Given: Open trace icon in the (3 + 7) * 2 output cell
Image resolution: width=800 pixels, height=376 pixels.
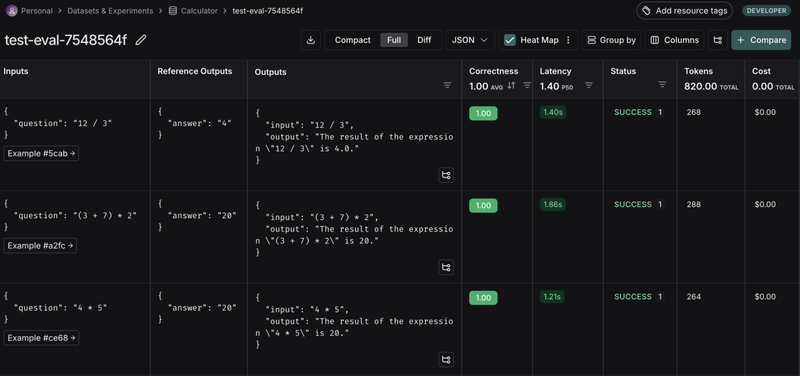Looking at the screenshot, I should pos(446,267).
